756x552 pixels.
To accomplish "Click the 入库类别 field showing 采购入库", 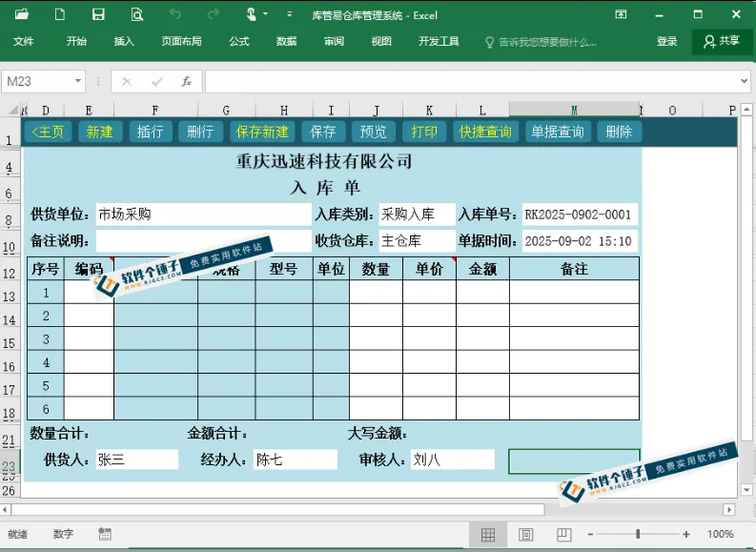I will pos(417,215).
